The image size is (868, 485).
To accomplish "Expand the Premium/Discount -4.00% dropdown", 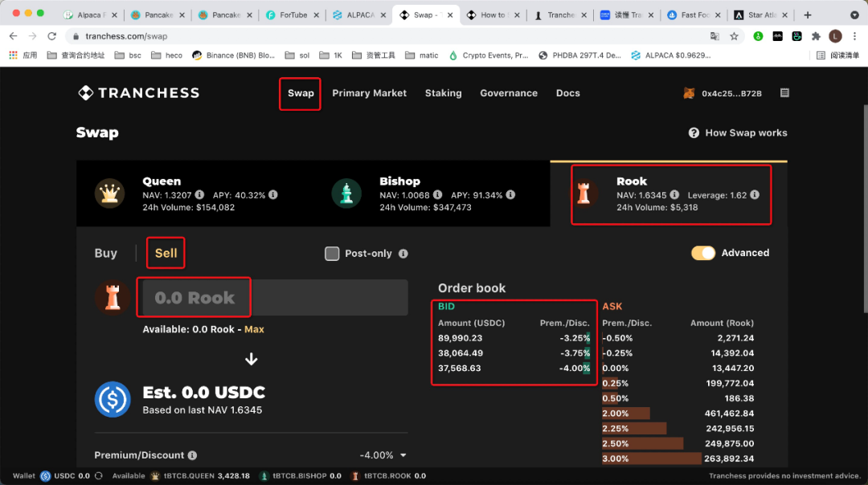I will coord(383,455).
